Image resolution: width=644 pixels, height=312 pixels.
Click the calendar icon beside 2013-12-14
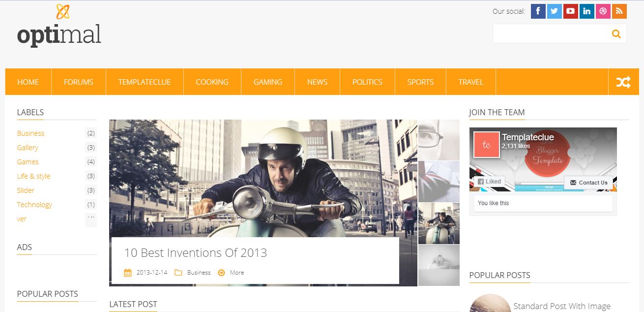pyautogui.click(x=128, y=273)
